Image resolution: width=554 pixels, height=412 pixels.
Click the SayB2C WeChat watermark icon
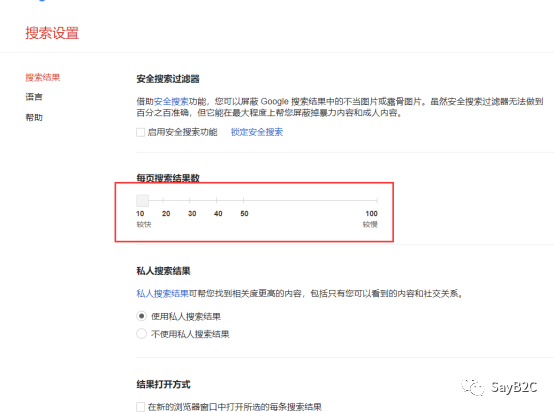pos(473,387)
